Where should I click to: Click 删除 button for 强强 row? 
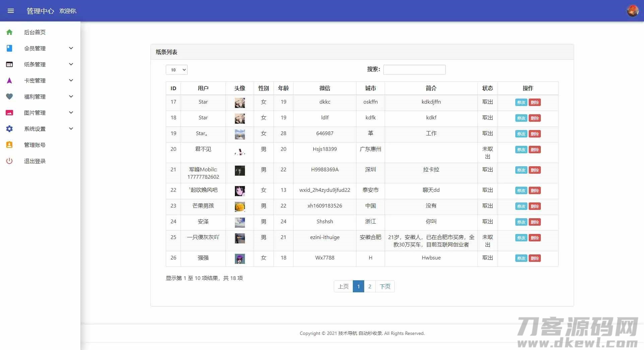click(x=535, y=258)
